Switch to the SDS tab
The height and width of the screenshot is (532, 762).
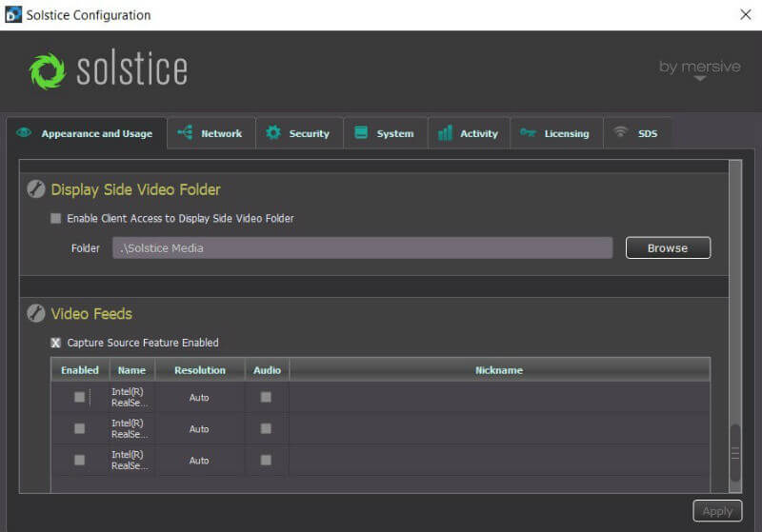tap(637, 133)
